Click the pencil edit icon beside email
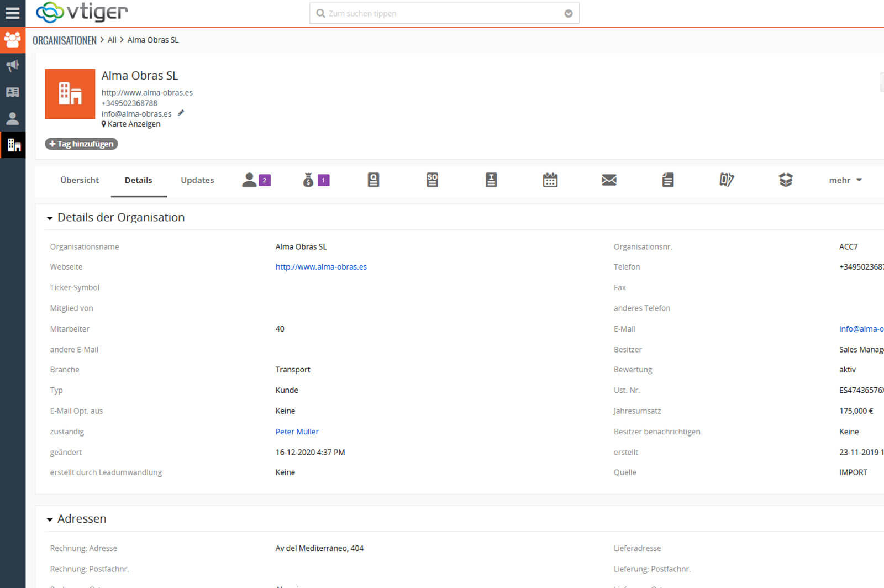Viewport: 884px width, 588px height. coord(181,113)
